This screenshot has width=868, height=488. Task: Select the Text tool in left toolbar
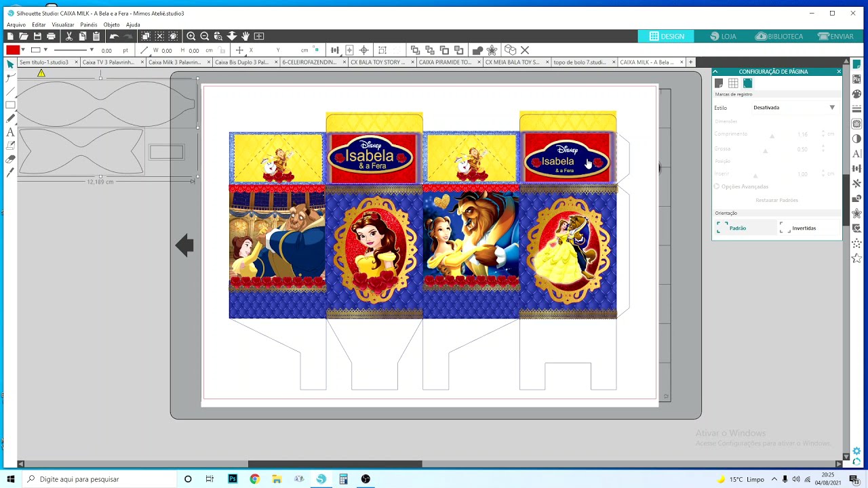[x=10, y=132]
